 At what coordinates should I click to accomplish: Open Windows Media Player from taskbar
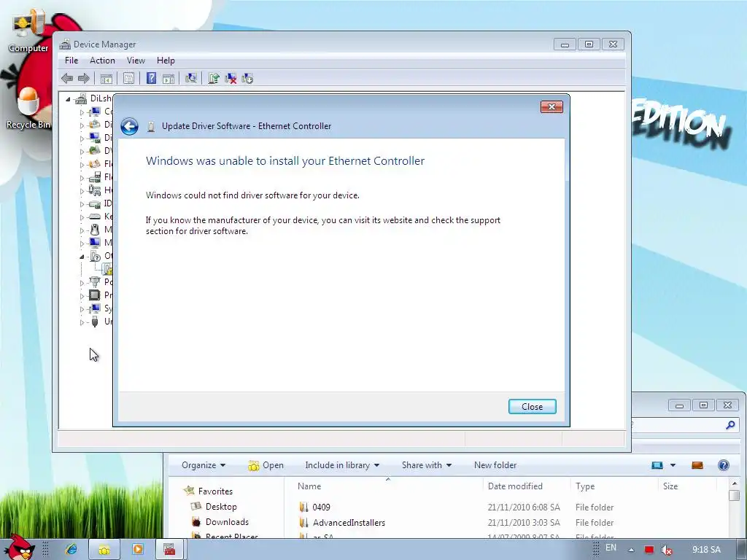(x=138, y=550)
